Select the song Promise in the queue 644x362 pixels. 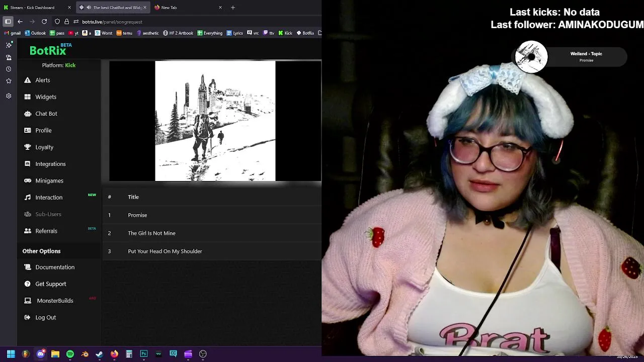212,215
